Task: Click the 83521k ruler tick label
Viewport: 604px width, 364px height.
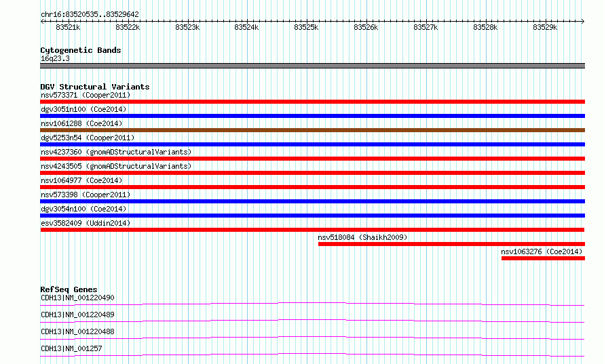Action: 68,27
